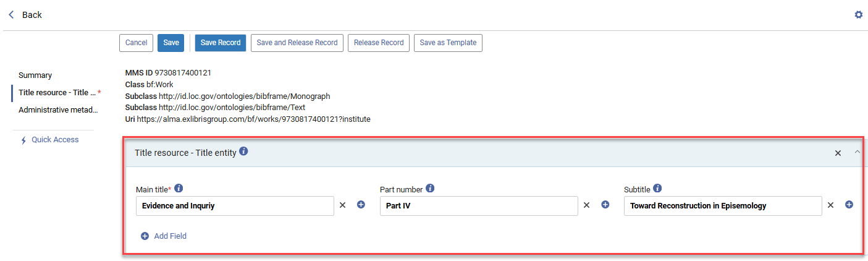Click the Add Field link
868x261 pixels.
click(164, 236)
